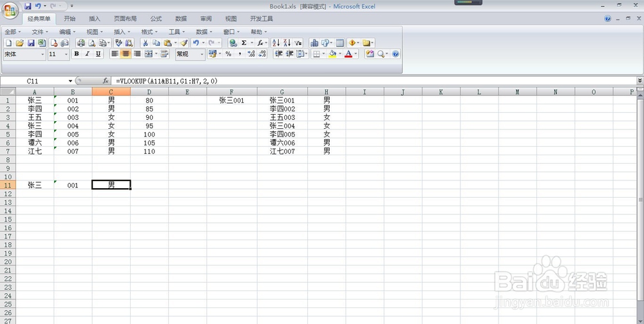Viewport: 644px width, 324px height.
Task: Expand the Name Box dropdown arrow
Action: click(70, 81)
